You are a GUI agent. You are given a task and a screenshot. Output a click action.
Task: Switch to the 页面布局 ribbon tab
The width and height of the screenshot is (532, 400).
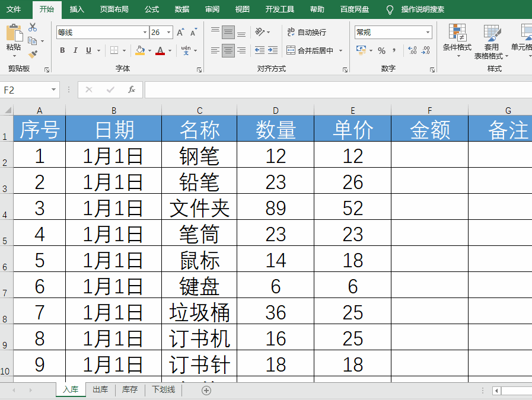coord(114,9)
